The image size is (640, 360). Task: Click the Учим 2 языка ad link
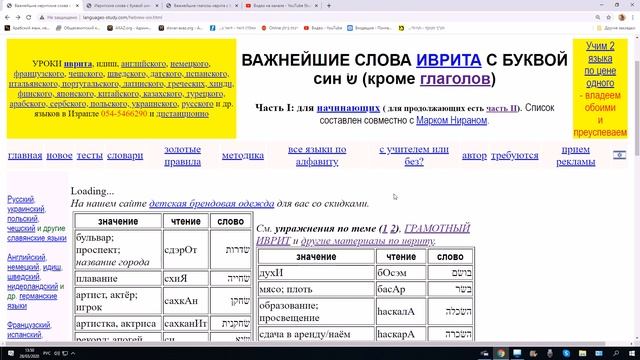[600, 64]
